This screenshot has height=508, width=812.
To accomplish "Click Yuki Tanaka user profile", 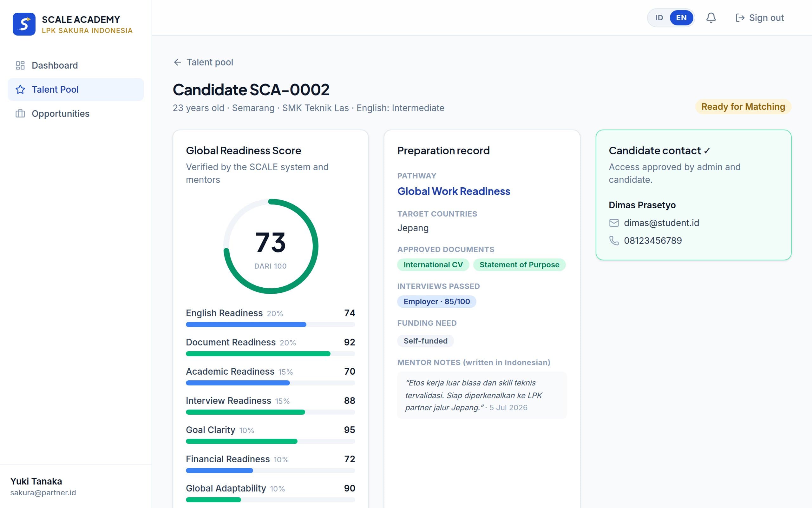I will tap(43, 486).
